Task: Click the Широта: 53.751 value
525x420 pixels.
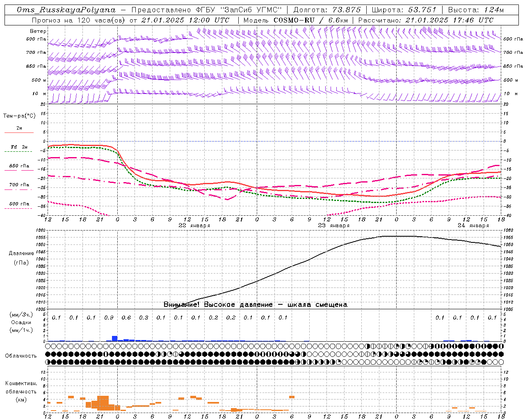Action: (x=404, y=10)
